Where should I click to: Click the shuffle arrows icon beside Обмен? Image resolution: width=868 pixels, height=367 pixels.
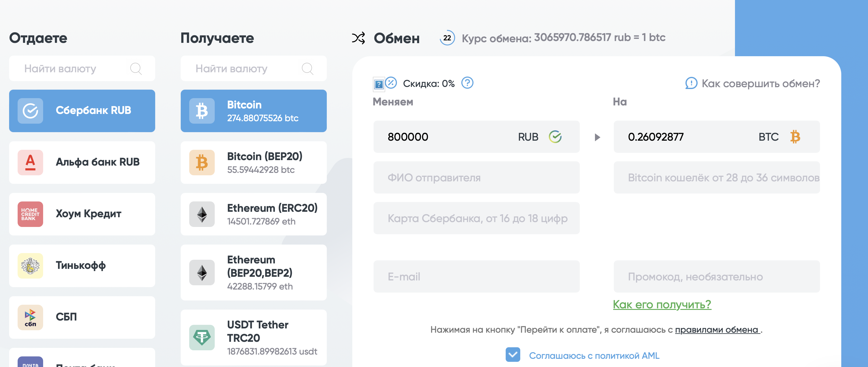coord(358,38)
